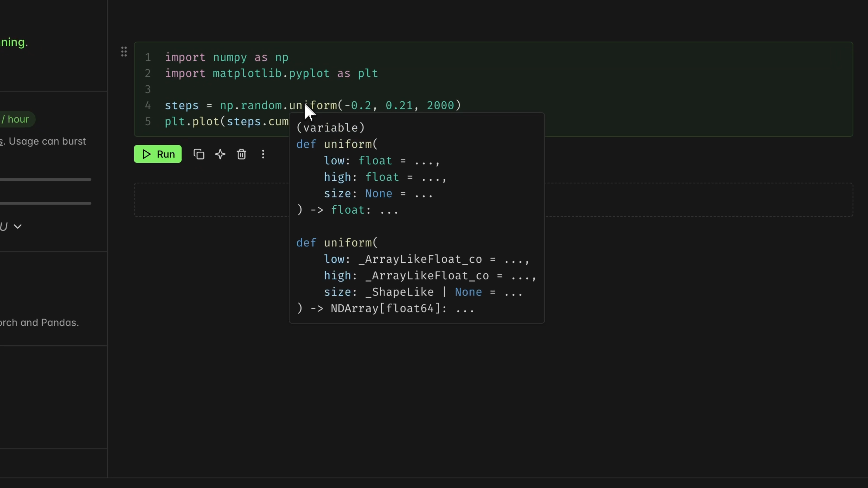Click '(variable)' label in hover tooltip

(x=330, y=128)
